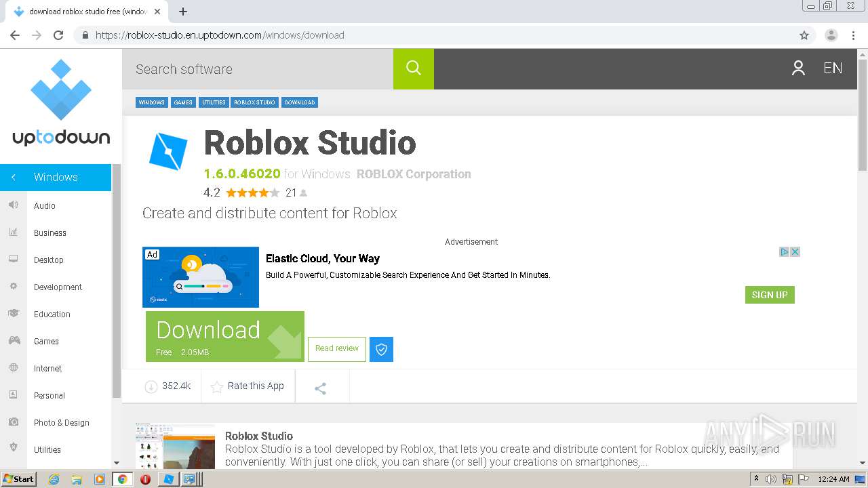Open a new browser tab
This screenshot has height=488, width=868.
click(x=182, y=12)
